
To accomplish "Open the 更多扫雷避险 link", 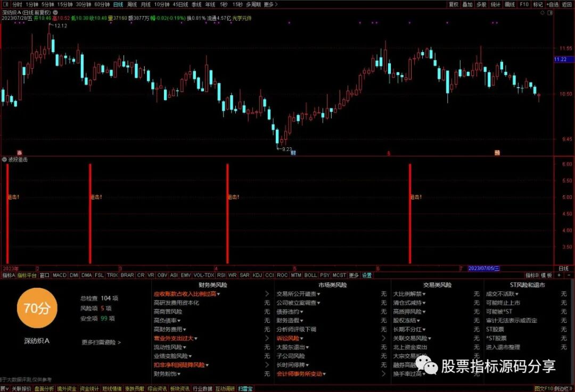I will pos(101,342).
